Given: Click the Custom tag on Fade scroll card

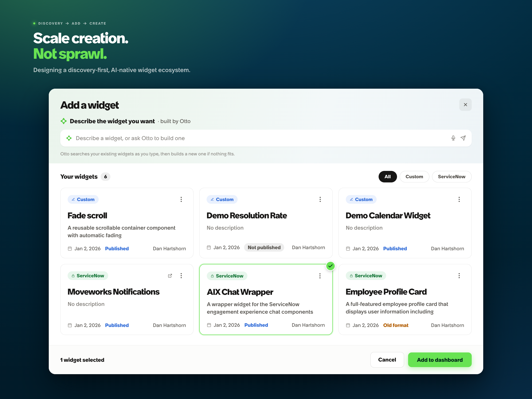Looking at the screenshot, I should point(83,199).
